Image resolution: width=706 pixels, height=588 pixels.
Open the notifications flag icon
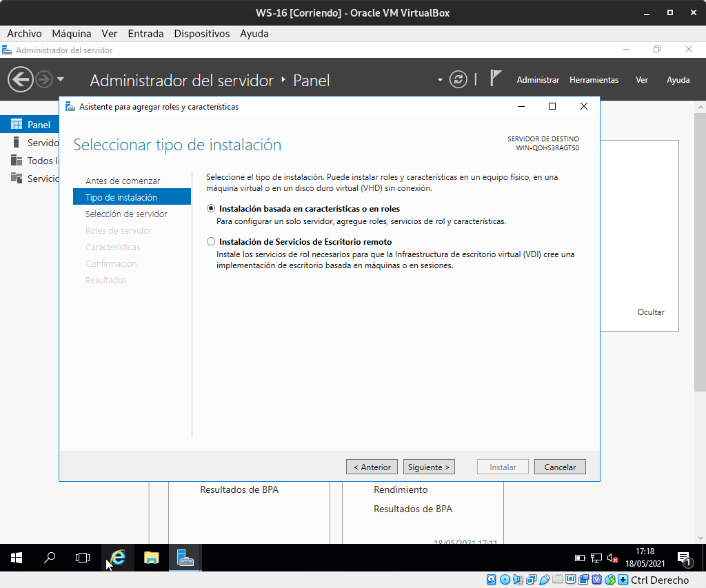(495, 79)
